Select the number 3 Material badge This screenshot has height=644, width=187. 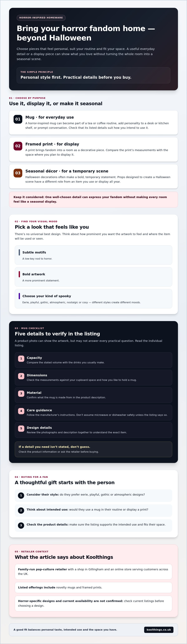pyautogui.click(x=21, y=393)
